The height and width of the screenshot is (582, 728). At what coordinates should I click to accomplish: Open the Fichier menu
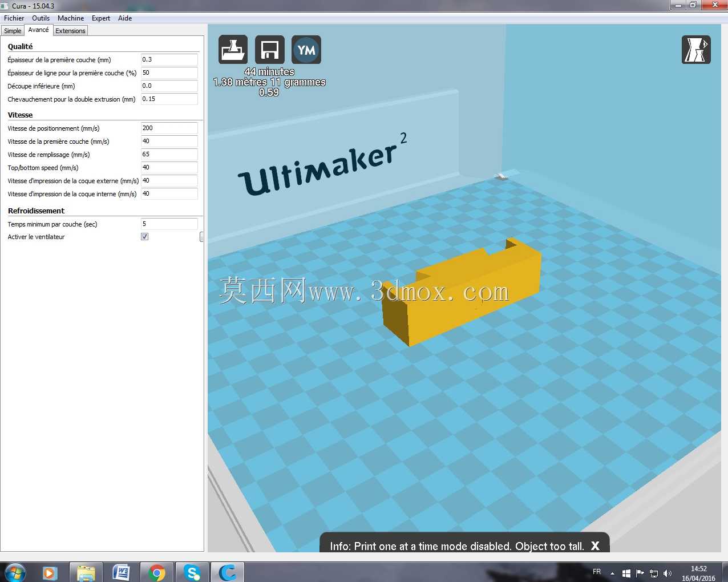(14, 18)
